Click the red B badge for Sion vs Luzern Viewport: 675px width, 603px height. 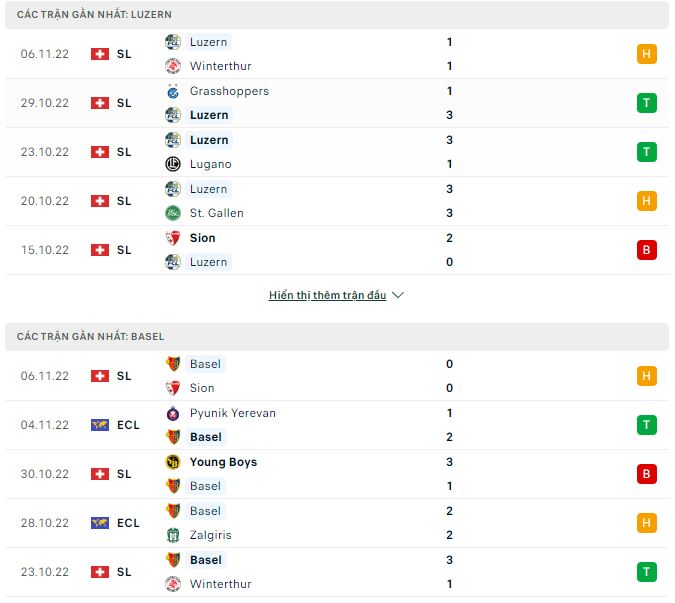click(x=646, y=250)
